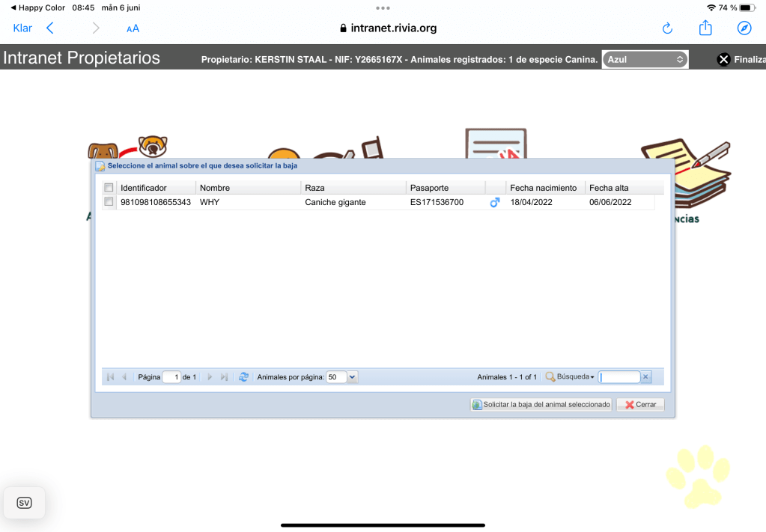The height and width of the screenshot is (532, 766).
Task: Tap the Safari back arrow
Action: tap(50, 28)
